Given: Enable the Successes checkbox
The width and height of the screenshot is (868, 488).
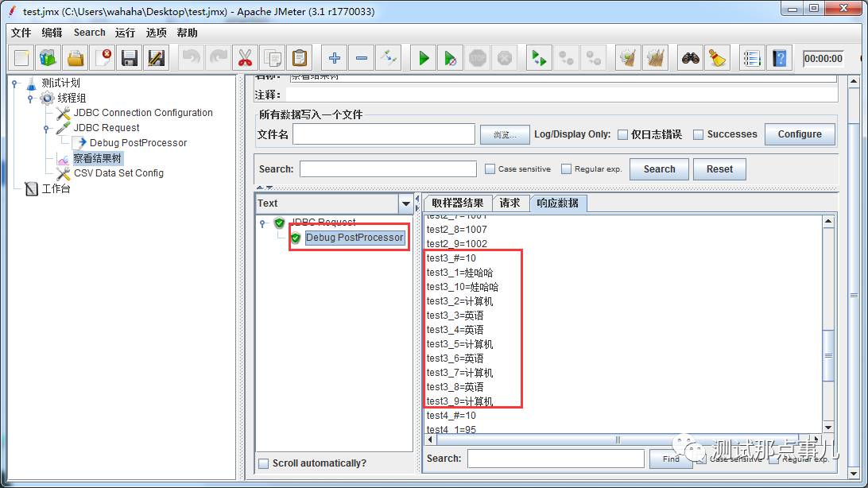Looking at the screenshot, I should [699, 134].
